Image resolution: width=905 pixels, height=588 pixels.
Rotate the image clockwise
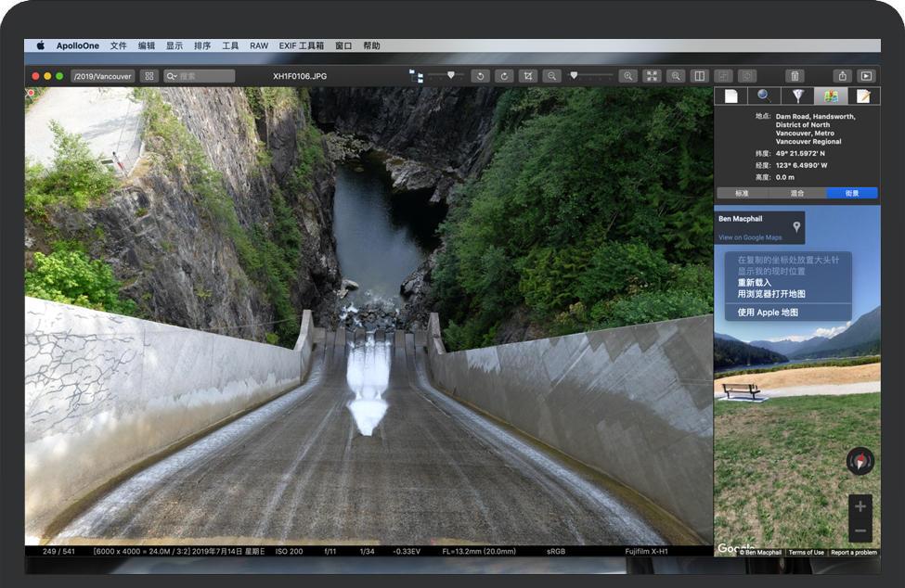coord(504,76)
